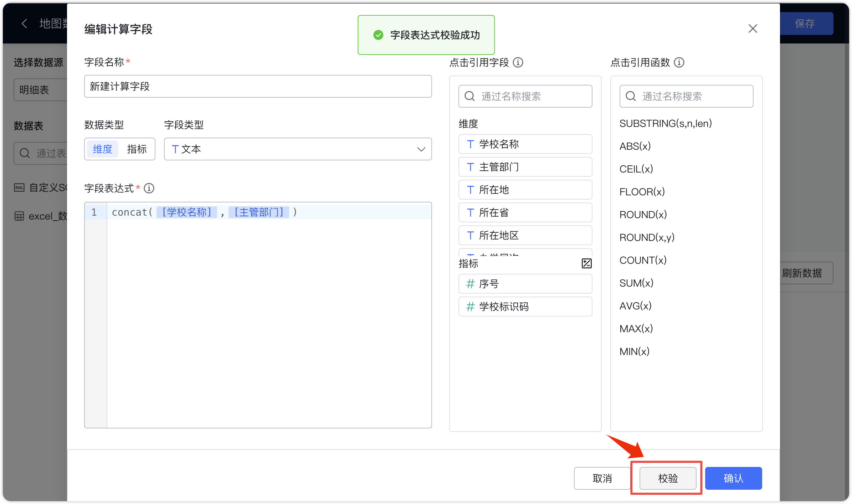The width and height of the screenshot is (852, 504).
Task: Insert 主管部门 dimension field
Action: (x=525, y=167)
